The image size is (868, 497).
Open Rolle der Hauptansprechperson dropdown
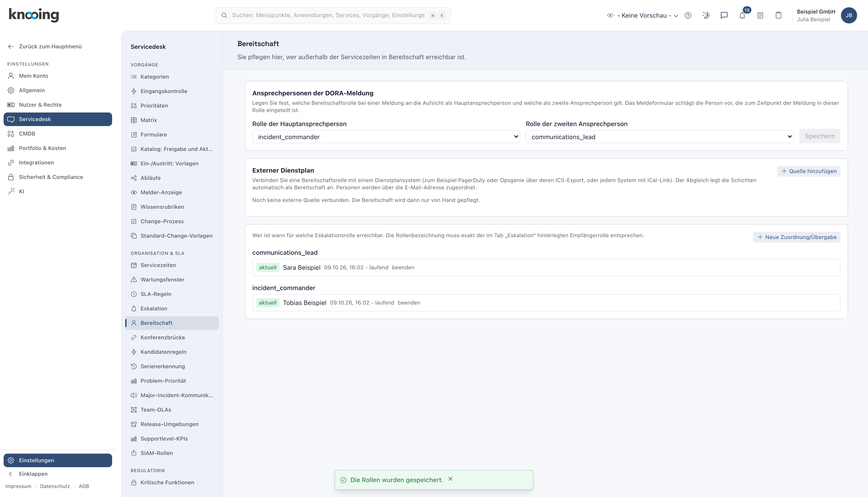[x=386, y=137]
